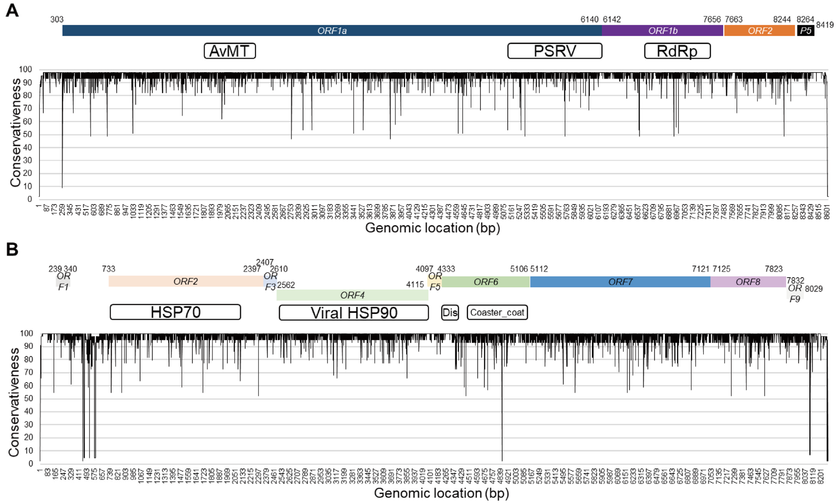This screenshot has width=837, height=504.
Task: Click the light green ORF4 bar
Action: click(352, 295)
